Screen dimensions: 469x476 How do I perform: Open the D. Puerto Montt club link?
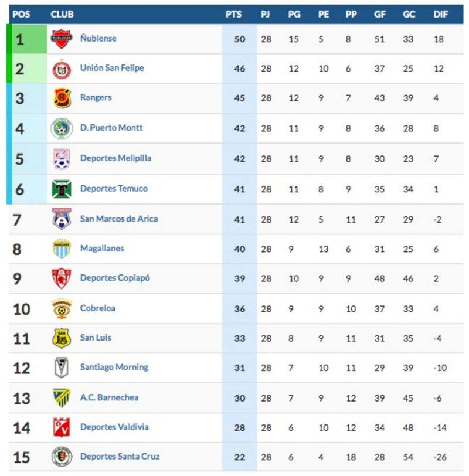pos(111,128)
